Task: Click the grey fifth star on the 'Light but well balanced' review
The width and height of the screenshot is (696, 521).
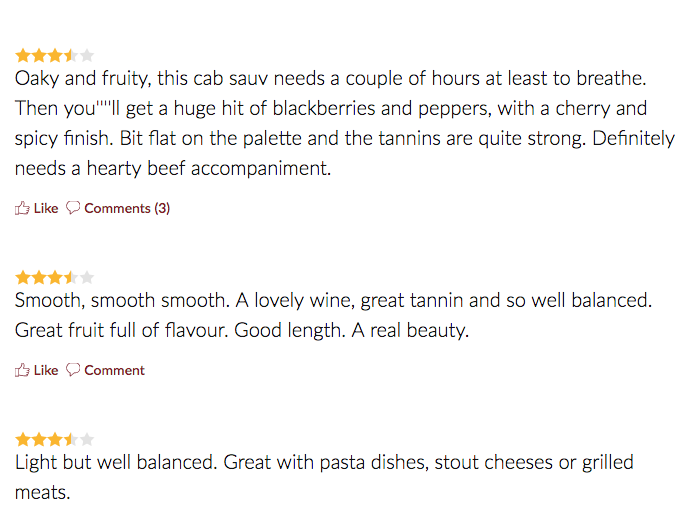Action: [x=87, y=439]
